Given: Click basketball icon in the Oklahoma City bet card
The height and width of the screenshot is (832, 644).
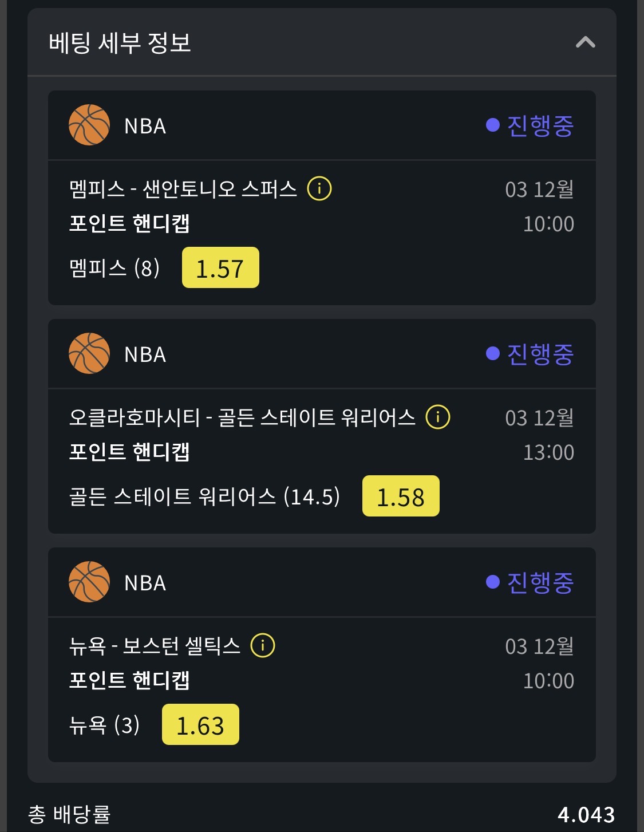Looking at the screenshot, I should (x=89, y=353).
